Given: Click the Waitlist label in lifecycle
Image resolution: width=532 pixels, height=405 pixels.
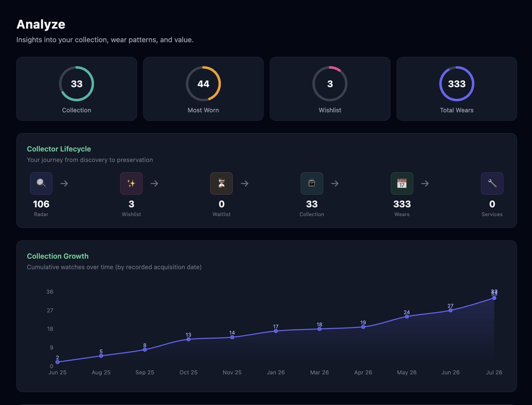Looking at the screenshot, I should (x=221, y=214).
